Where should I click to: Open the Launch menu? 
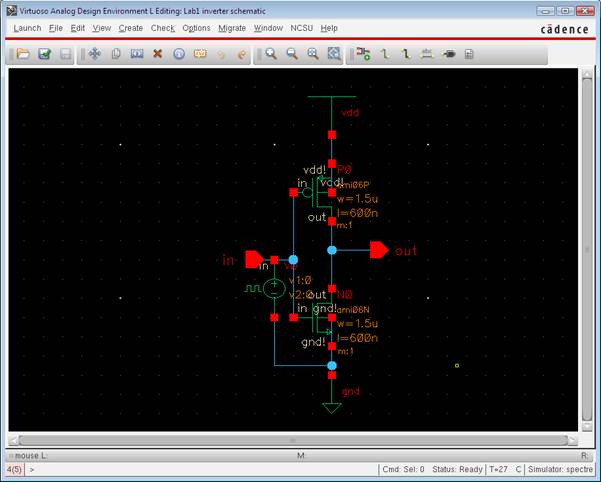(x=27, y=28)
